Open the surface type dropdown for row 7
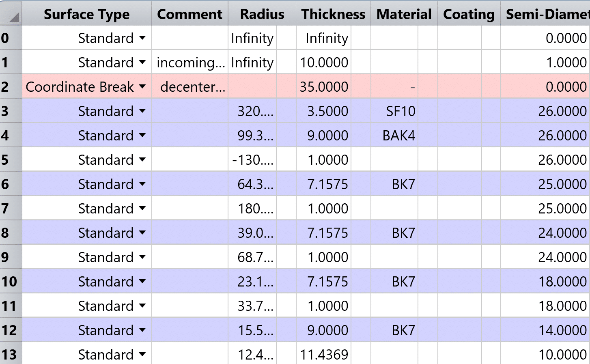Image resolution: width=590 pixels, height=364 pixels. coord(142,208)
